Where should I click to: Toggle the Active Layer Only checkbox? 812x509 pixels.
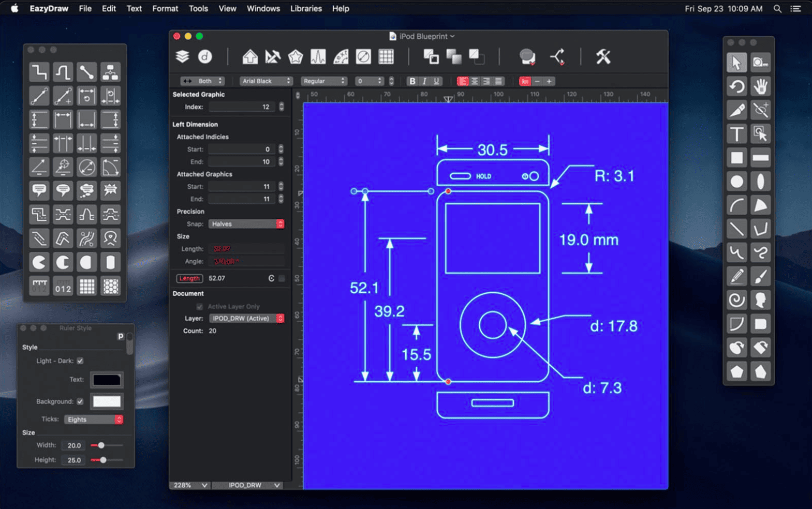click(x=199, y=307)
